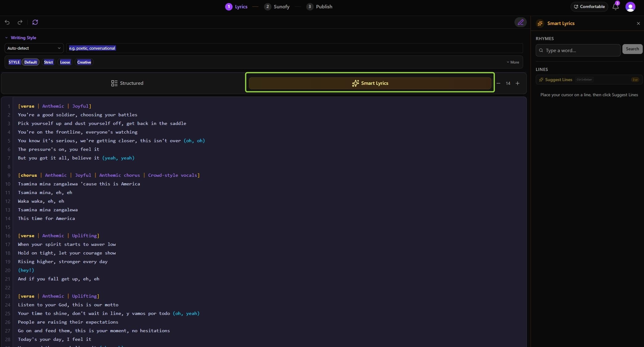
Task: Open notifications via the bell icon
Action: (x=616, y=6)
